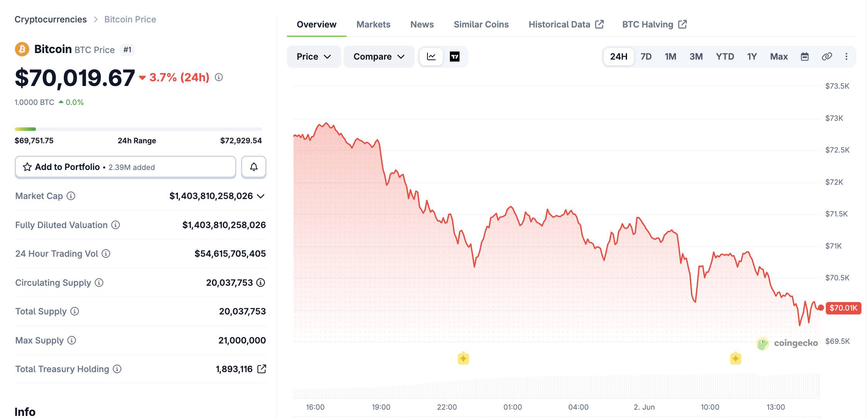Click the 24h Range progress bar
868x419 pixels.
point(138,129)
